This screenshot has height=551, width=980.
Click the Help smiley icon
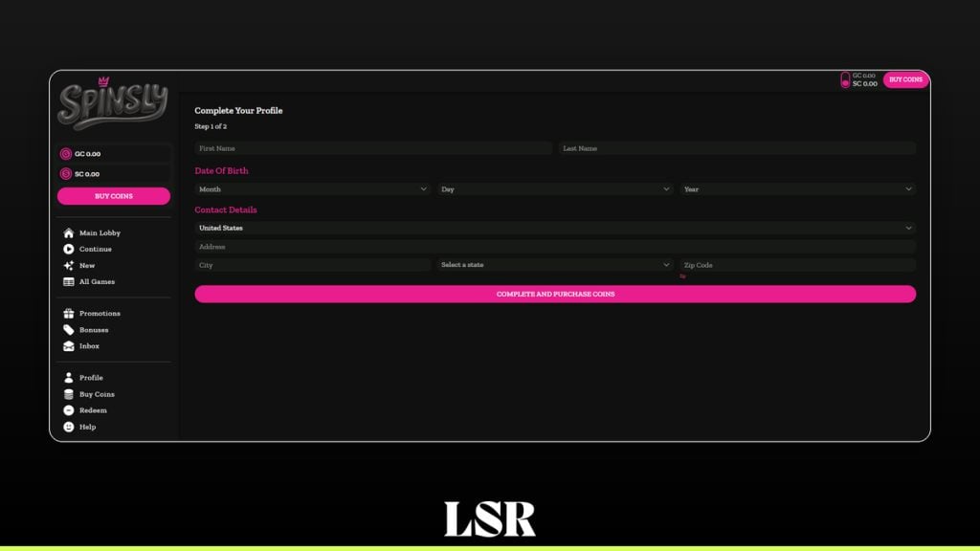pos(69,427)
